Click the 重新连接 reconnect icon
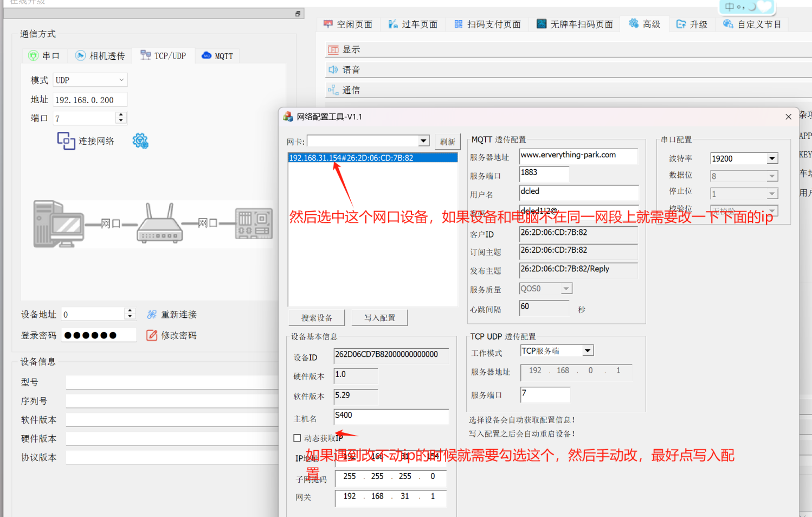812x517 pixels. [152, 315]
